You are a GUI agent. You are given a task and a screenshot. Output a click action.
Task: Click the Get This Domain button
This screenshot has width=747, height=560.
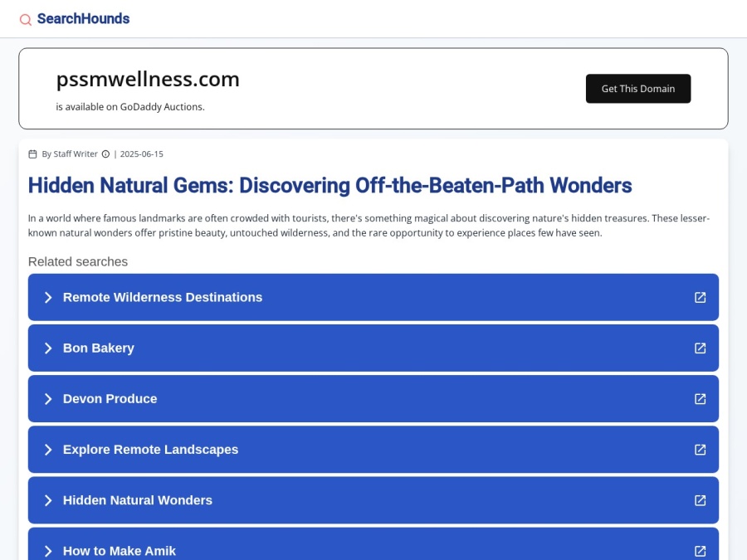(x=638, y=89)
